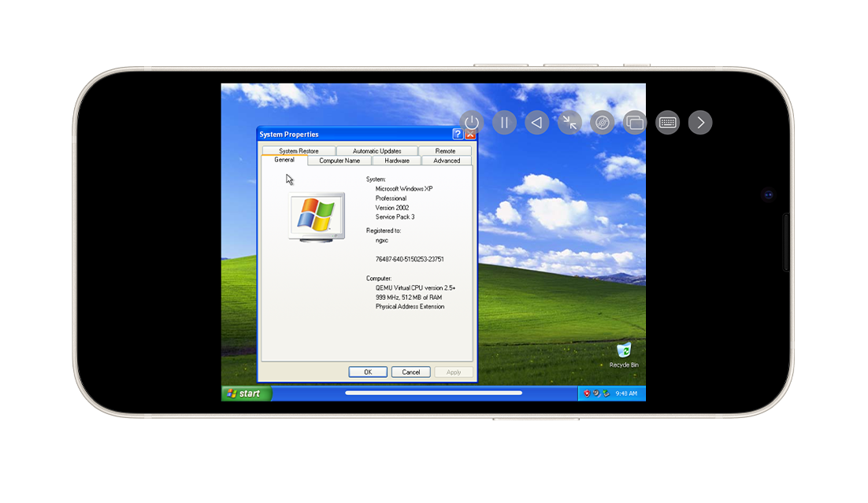Image resolution: width=868 pixels, height=503 pixels.
Task: Select the General tab
Action: [x=284, y=160]
